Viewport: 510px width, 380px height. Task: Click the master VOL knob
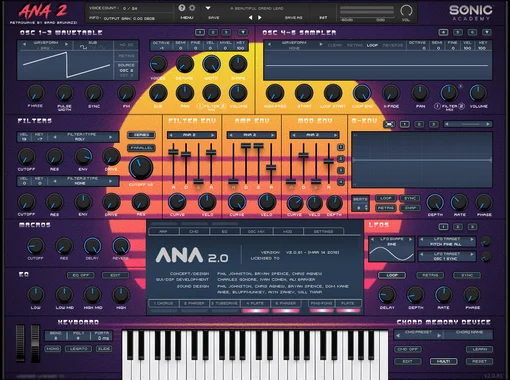click(x=406, y=10)
